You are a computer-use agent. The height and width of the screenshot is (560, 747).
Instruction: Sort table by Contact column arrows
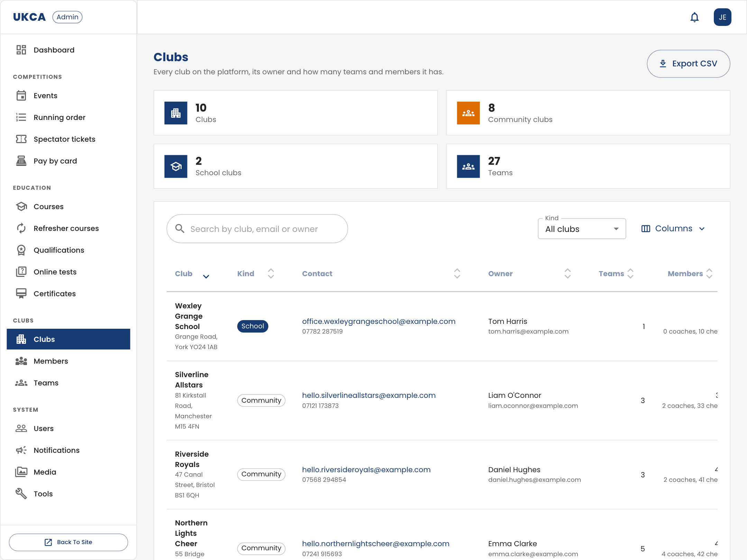(457, 273)
